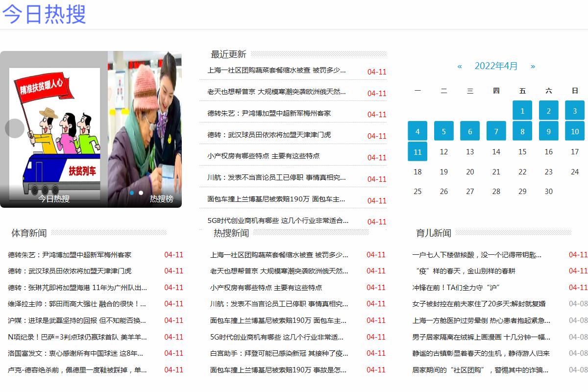Open 静谧的古镇彰显着春天的生机 article

coord(481,353)
